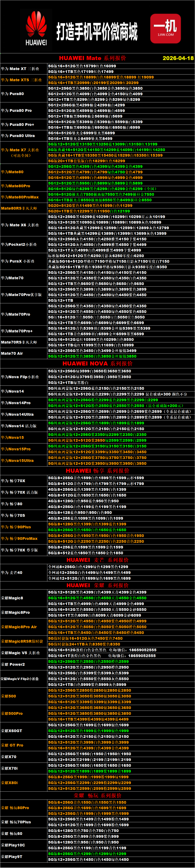Click the 荣耀Magic8RSR保时捷 model label
Viewport: 195px width, 868px height.
pyautogui.click(x=22, y=641)
